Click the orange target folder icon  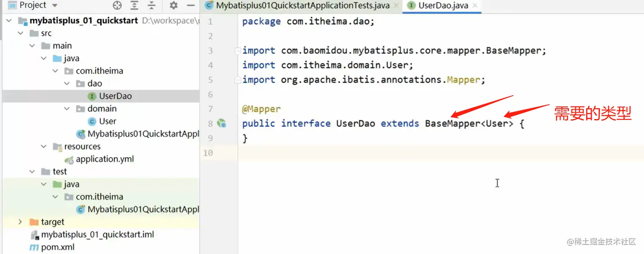(x=34, y=222)
